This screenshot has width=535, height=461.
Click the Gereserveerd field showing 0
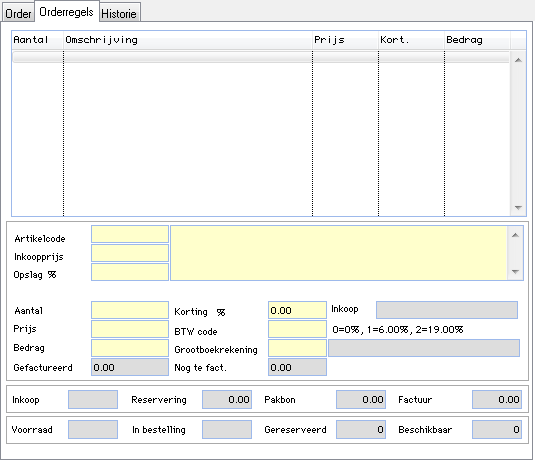click(361, 429)
